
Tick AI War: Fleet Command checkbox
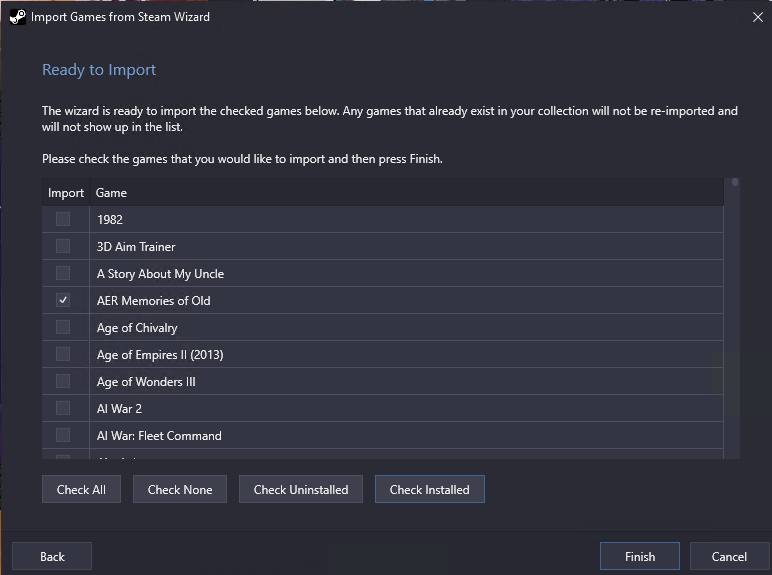63,435
